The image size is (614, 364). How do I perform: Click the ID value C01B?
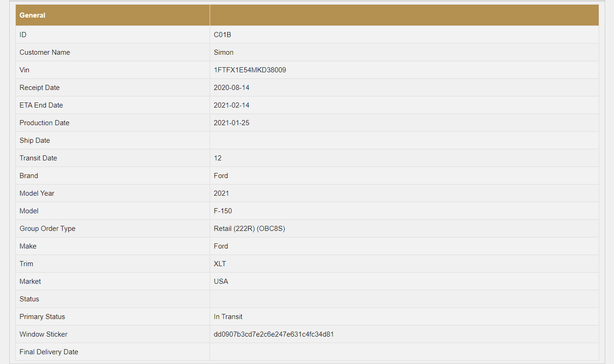222,35
